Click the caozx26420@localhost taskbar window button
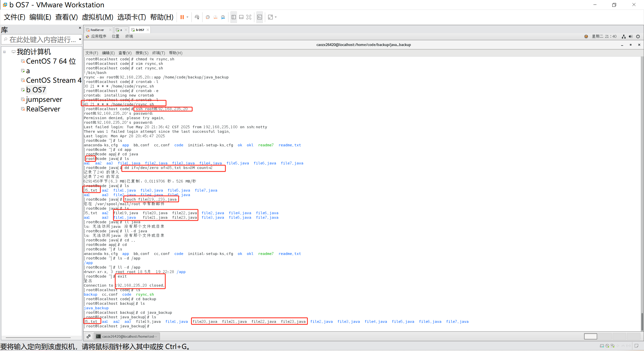This screenshot has width=644, height=351. [x=127, y=336]
